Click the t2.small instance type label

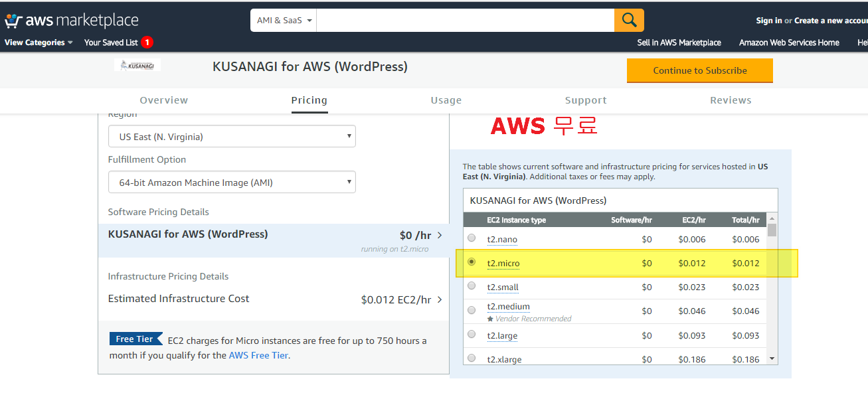tap(503, 287)
